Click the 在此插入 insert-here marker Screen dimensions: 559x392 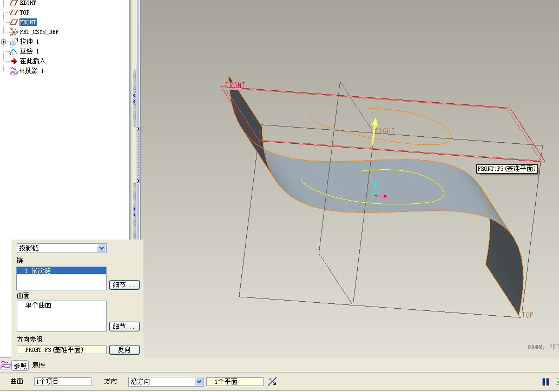pyautogui.click(x=32, y=61)
